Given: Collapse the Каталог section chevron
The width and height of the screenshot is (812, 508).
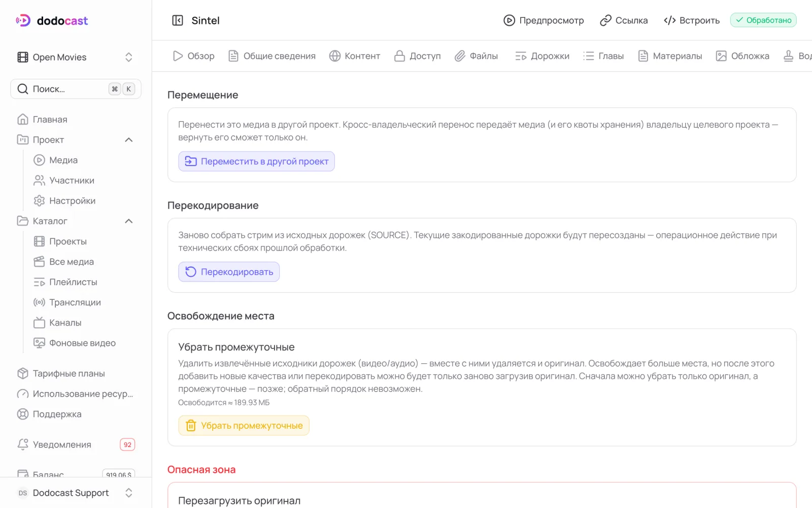Looking at the screenshot, I should (x=129, y=221).
